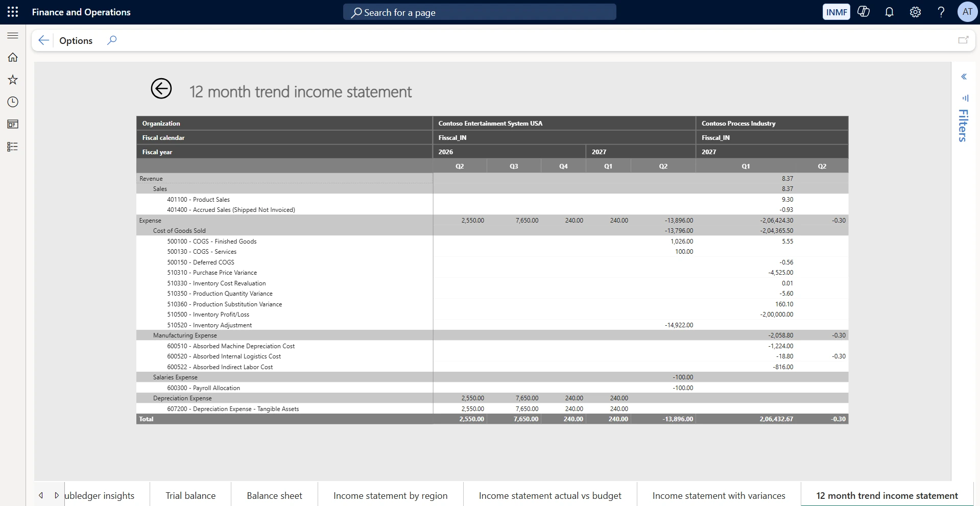Click the pop-out icon on action bar
The width and height of the screenshot is (980, 506).
coord(963,40)
